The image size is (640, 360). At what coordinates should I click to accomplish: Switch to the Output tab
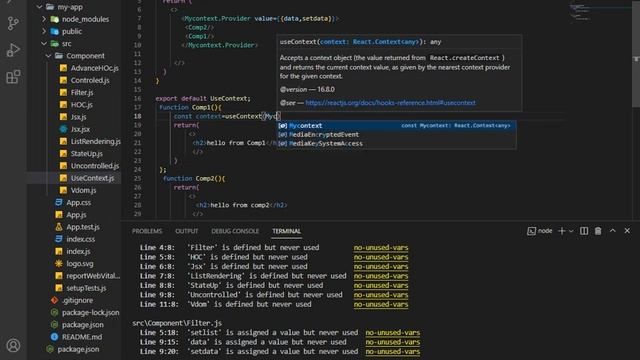pyautogui.click(x=187, y=231)
